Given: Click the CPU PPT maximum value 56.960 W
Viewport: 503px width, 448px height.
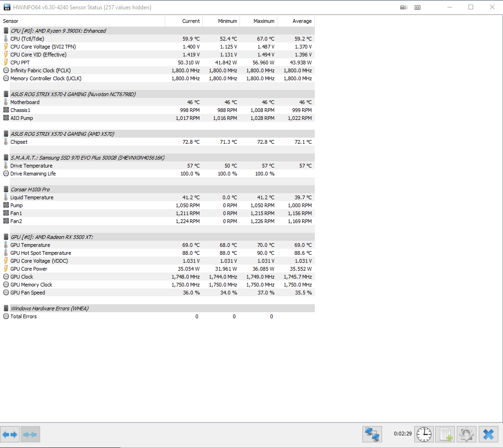Looking at the screenshot, I should pos(263,63).
